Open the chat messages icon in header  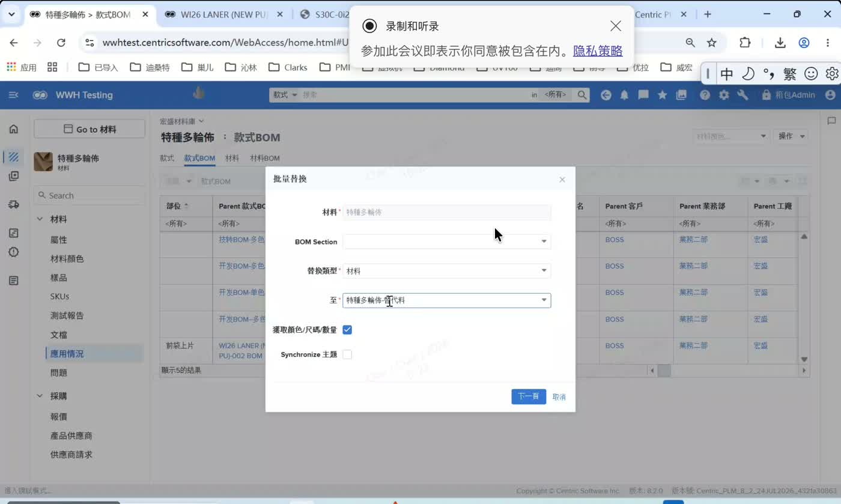[643, 95]
